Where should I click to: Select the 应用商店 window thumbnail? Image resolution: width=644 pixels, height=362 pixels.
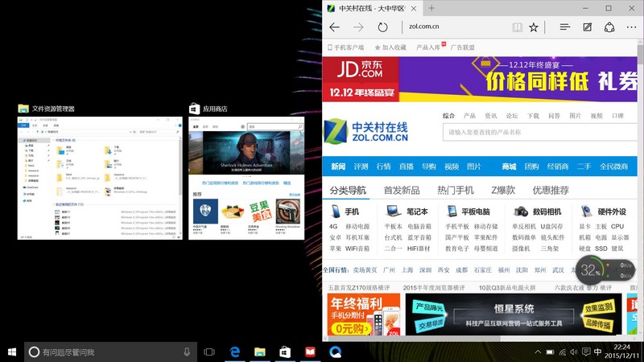coord(246,178)
